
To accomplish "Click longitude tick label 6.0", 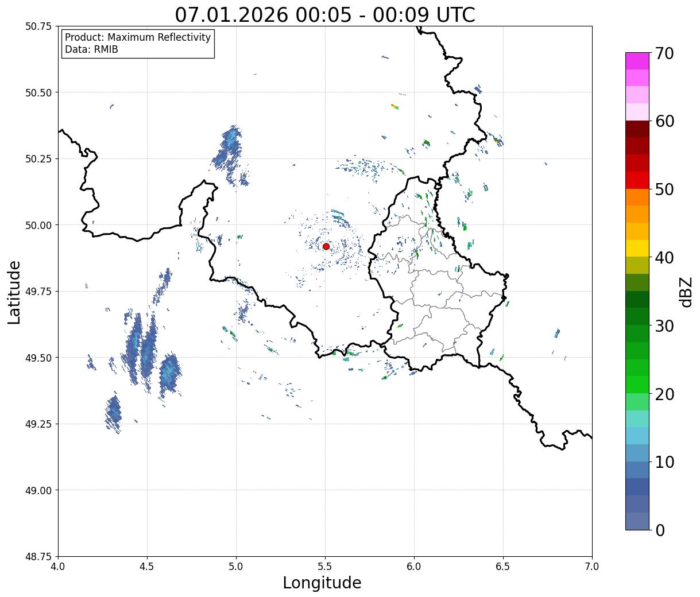I will 414,567.
